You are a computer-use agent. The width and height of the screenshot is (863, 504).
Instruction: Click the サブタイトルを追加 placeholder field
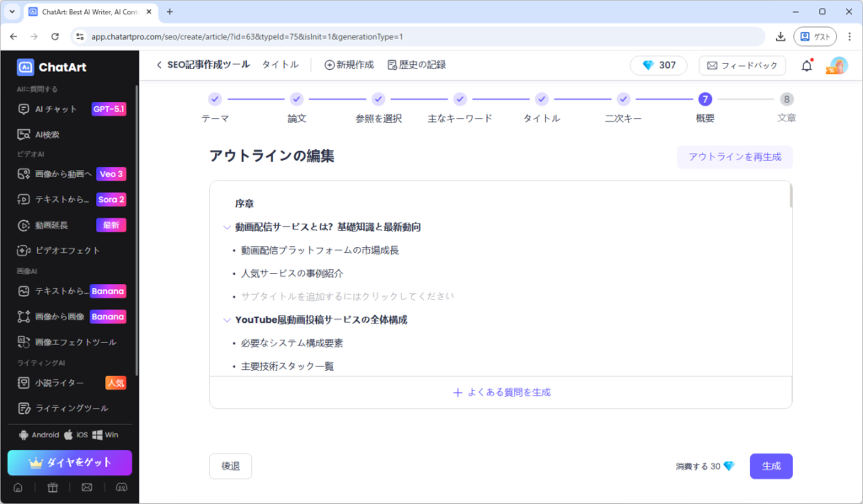[347, 297]
